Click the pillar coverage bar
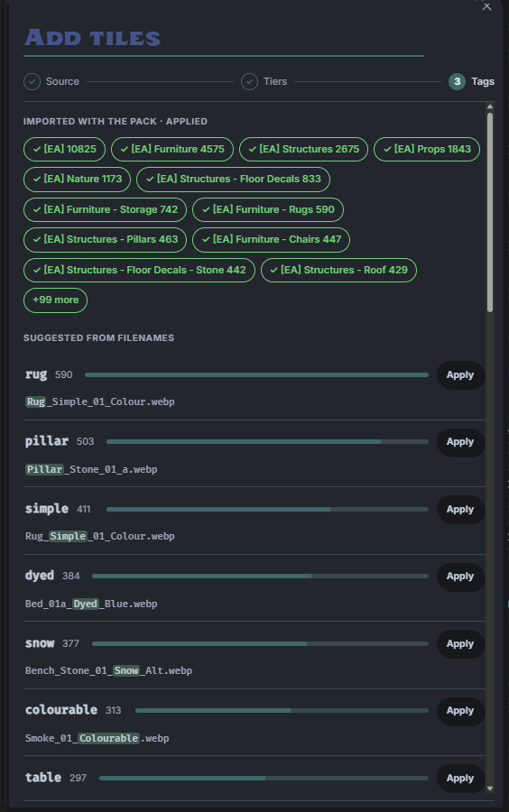This screenshot has height=812, width=509. [268, 442]
